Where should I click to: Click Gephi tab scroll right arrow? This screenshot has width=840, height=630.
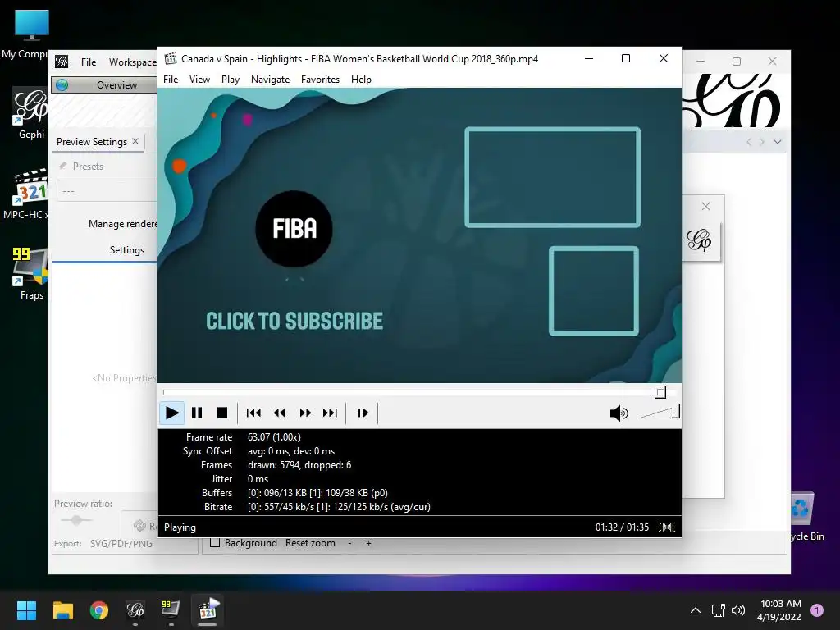click(x=762, y=142)
